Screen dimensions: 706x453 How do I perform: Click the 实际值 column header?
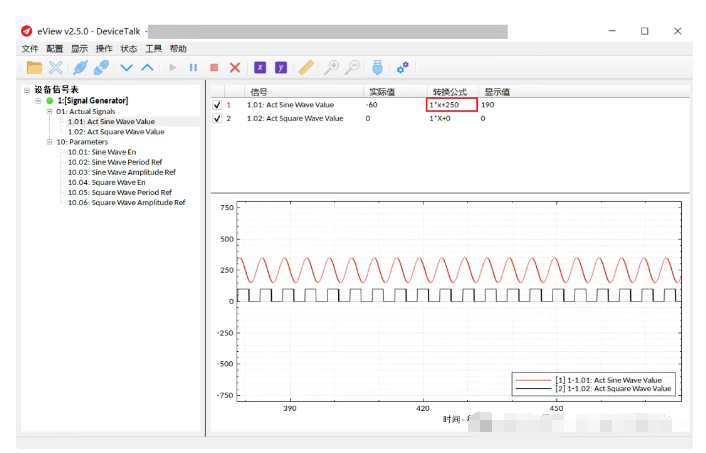pos(382,92)
